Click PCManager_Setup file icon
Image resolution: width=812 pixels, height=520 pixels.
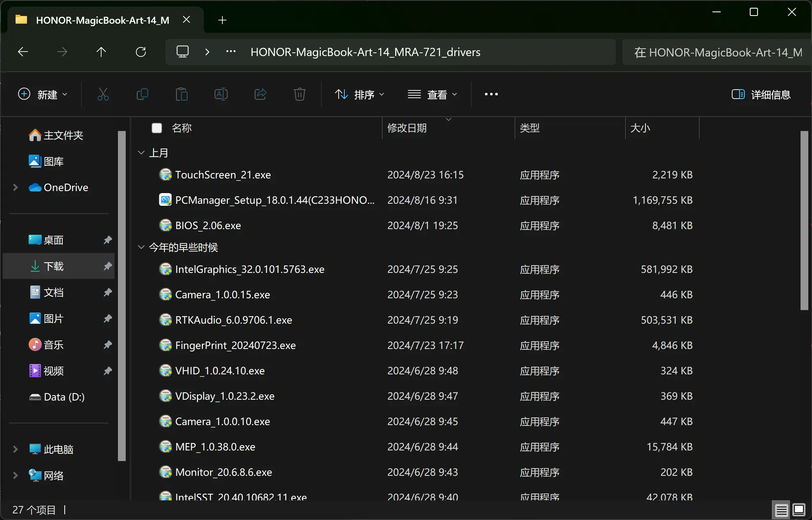pyautogui.click(x=165, y=200)
